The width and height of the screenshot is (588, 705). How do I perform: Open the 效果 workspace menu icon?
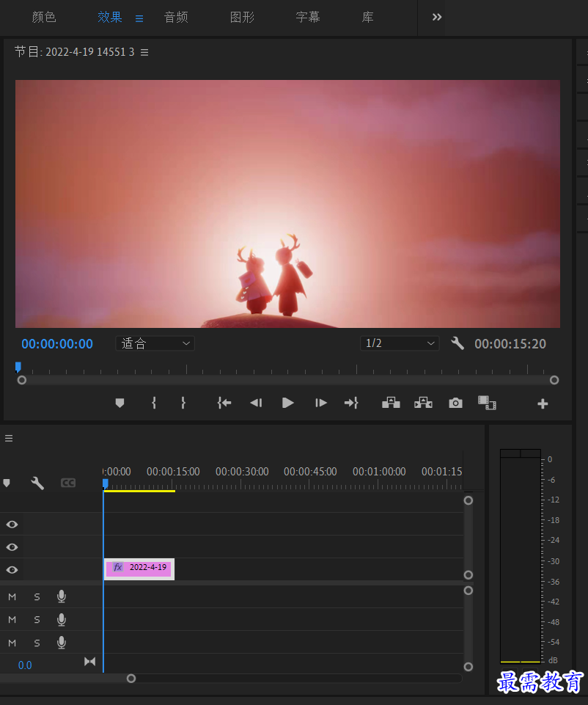pyautogui.click(x=139, y=18)
